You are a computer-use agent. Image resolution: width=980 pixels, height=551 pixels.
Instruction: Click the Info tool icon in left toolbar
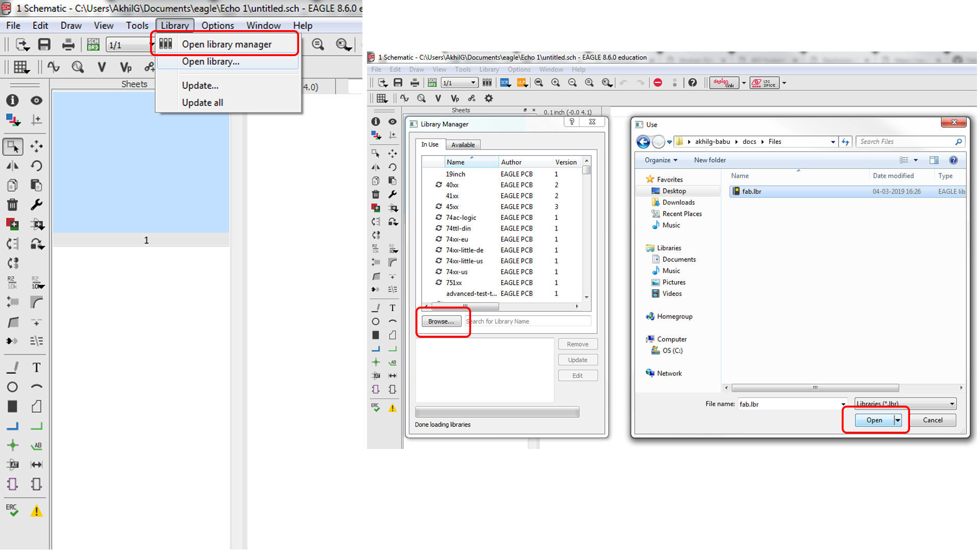point(12,101)
